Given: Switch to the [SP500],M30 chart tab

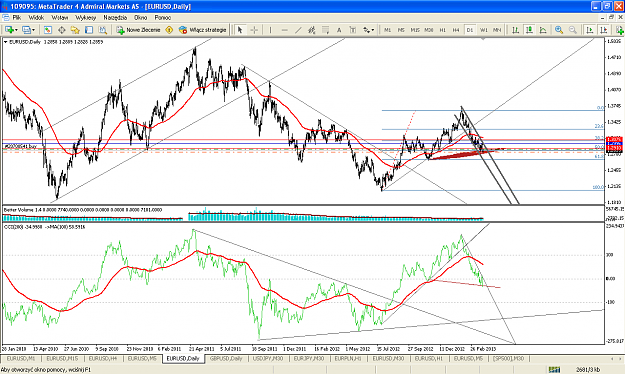Looking at the screenshot, I should click(508, 359).
